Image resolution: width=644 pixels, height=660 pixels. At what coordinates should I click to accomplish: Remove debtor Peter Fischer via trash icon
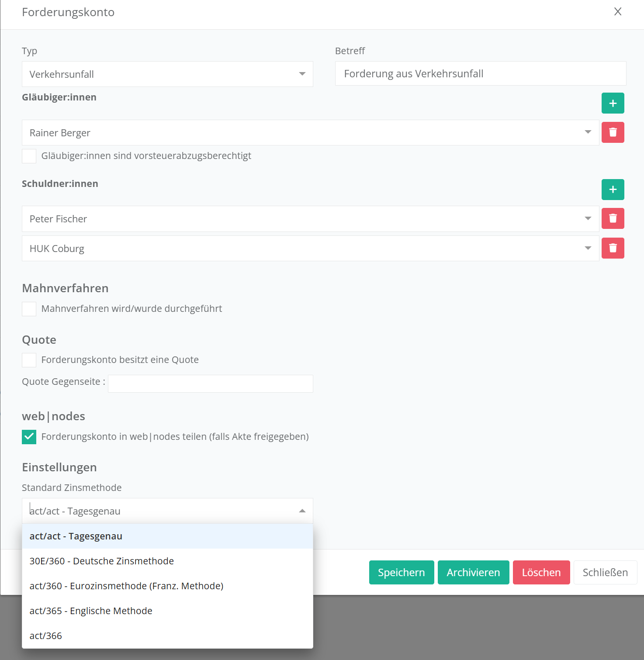(x=613, y=218)
